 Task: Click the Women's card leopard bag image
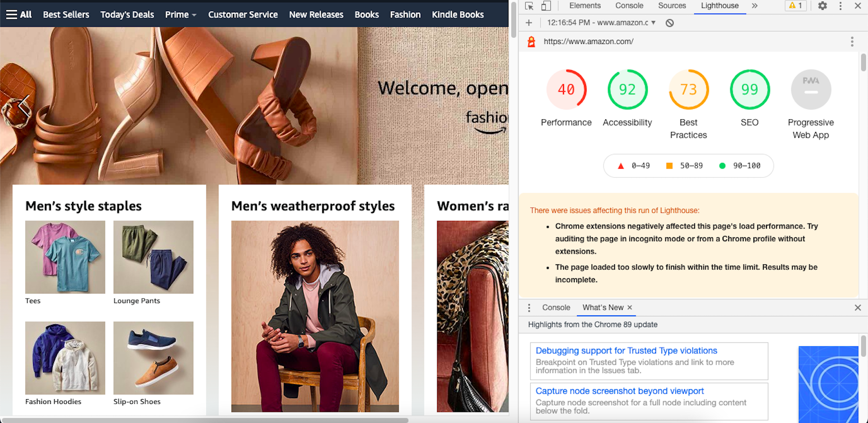(x=473, y=316)
